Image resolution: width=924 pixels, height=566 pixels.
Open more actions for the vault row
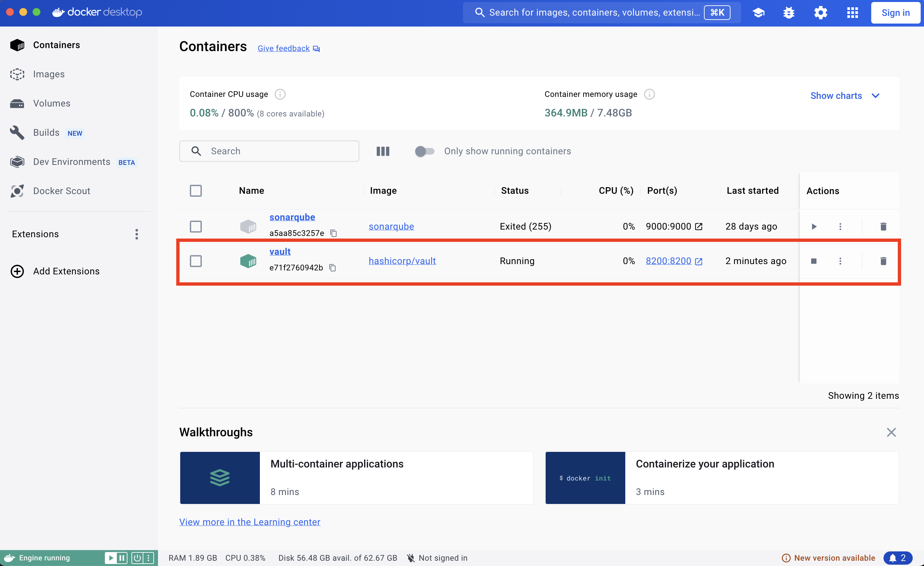[x=840, y=261]
